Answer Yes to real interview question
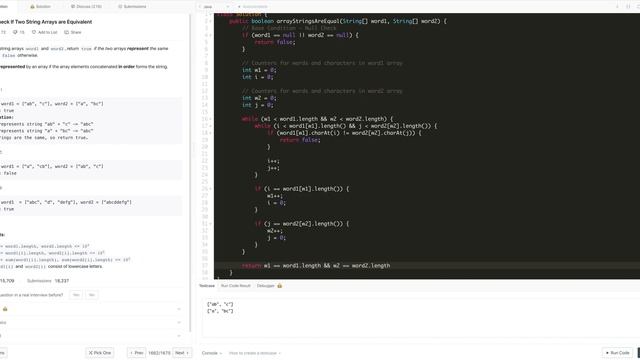 [x=76, y=295]
